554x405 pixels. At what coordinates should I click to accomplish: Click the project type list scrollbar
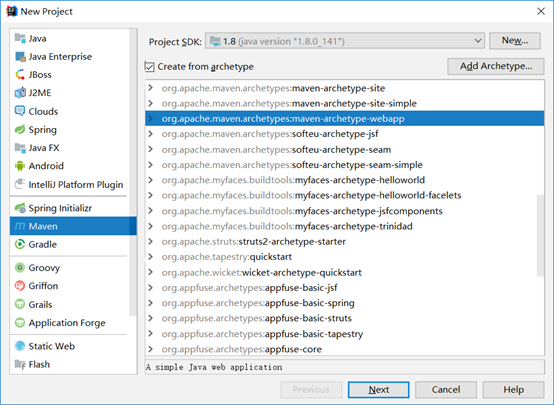point(133,172)
